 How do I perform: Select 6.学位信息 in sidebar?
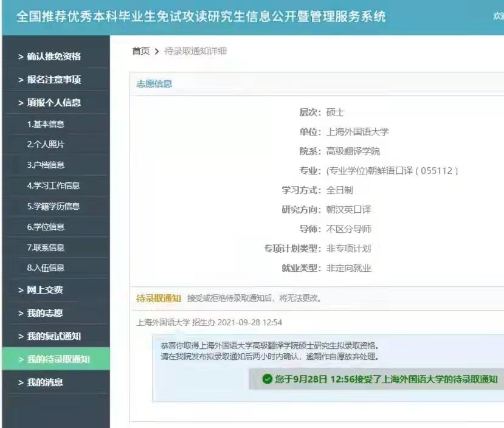click(46, 227)
